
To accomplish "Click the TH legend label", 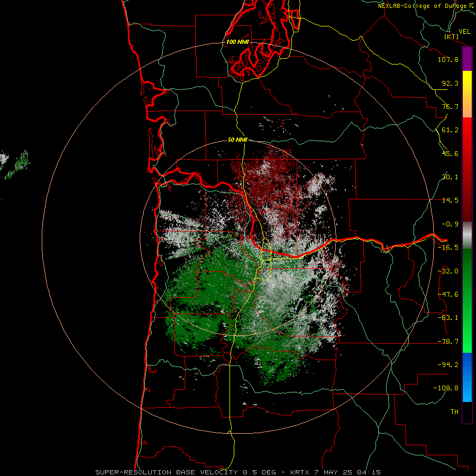I will [x=454, y=412].
